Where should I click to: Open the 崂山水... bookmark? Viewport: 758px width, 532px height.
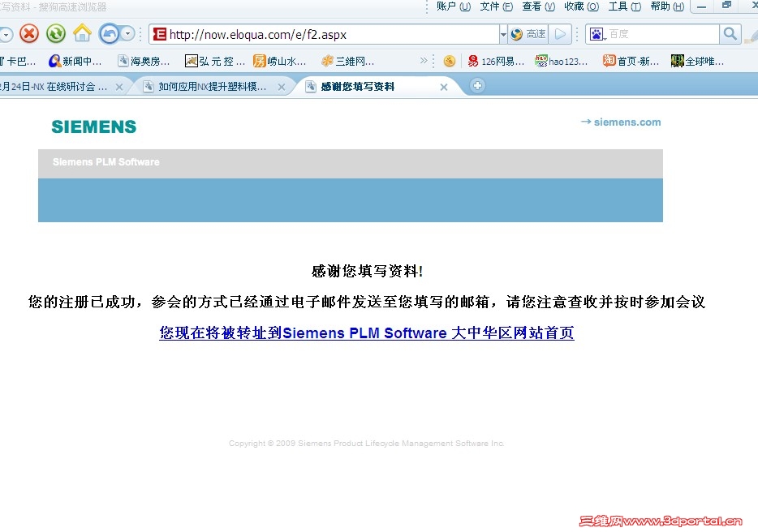(280, 62)
